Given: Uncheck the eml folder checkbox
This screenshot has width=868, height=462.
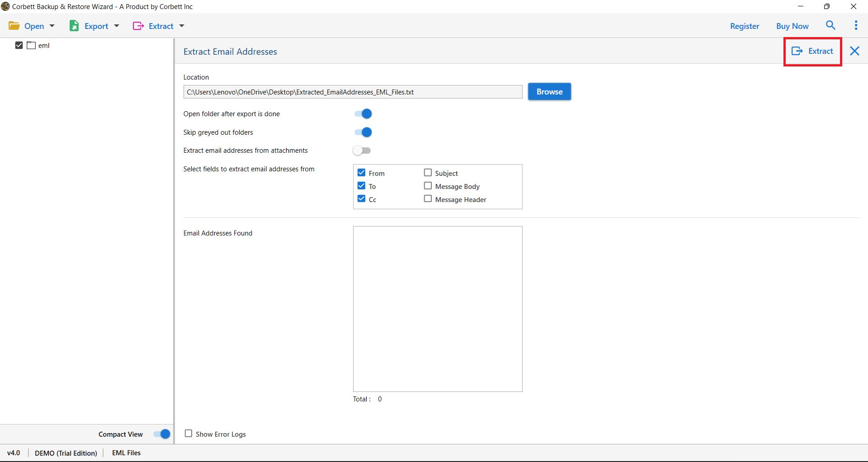Looking at the screenshot, I should [19, 45].
